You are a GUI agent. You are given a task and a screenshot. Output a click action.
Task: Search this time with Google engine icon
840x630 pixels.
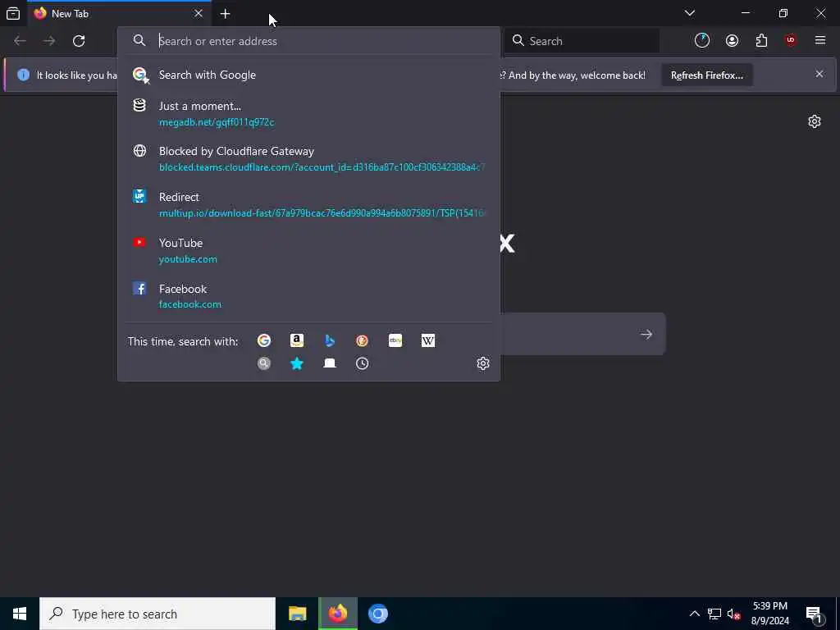(263, 340)
